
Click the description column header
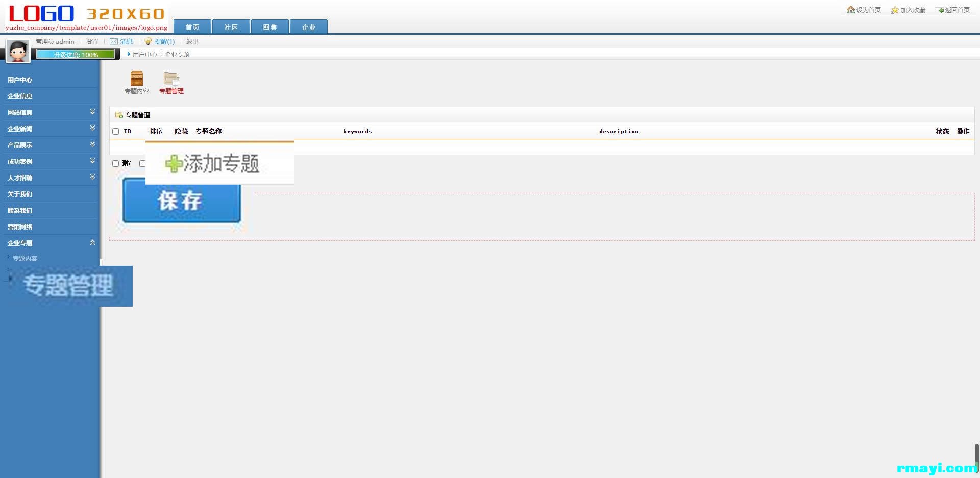619,132
